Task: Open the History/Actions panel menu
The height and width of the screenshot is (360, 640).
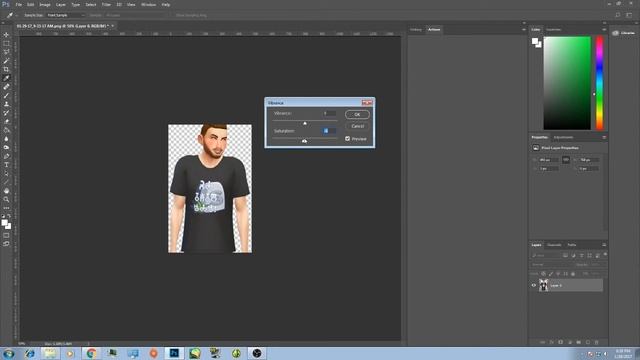Action: (x=524, y=29)
